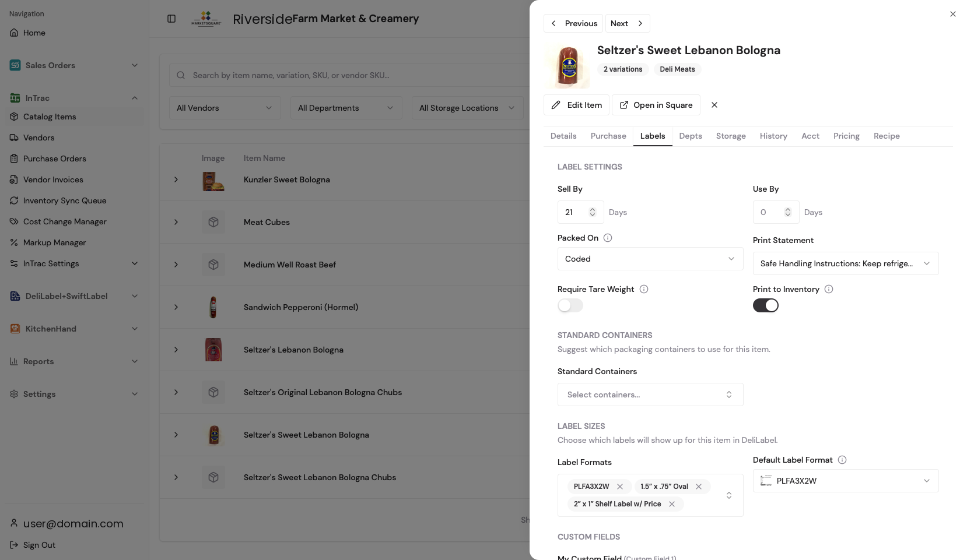Expand the Meat Cubes row

[x=176, y=222]
